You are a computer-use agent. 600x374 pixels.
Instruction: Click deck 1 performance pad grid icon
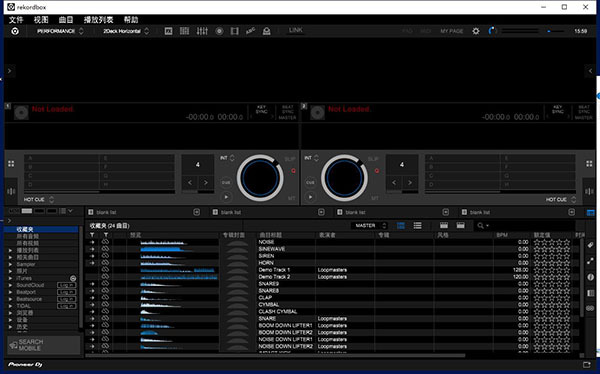(11, 164)
